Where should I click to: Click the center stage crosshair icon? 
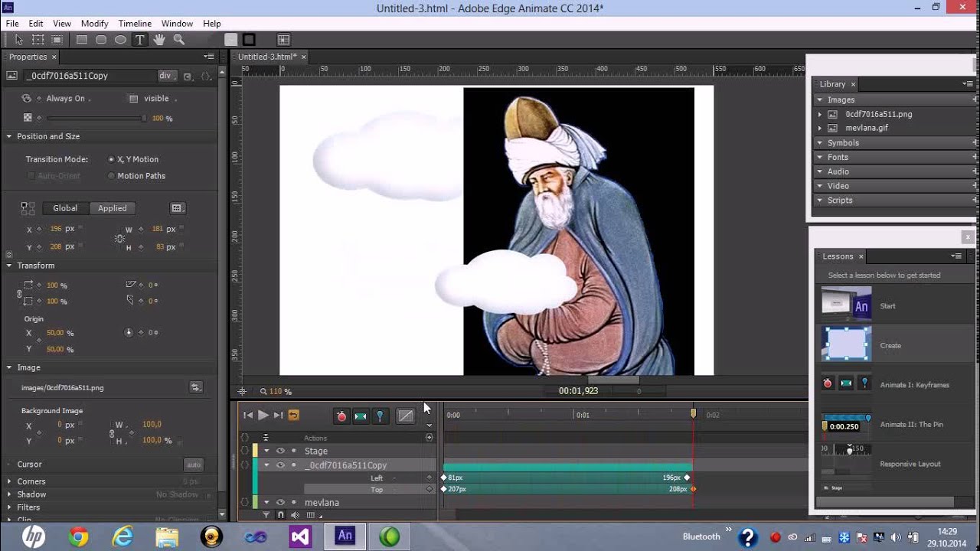[x=243, y=391]
